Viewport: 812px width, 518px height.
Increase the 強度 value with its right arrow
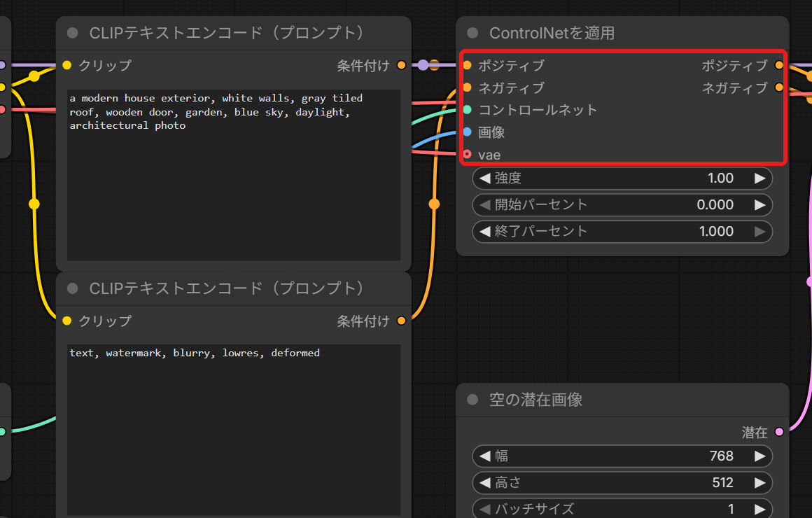759,178
